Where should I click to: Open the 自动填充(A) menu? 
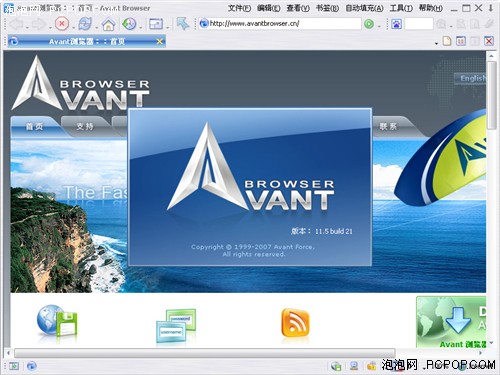(x=364, y=8)
